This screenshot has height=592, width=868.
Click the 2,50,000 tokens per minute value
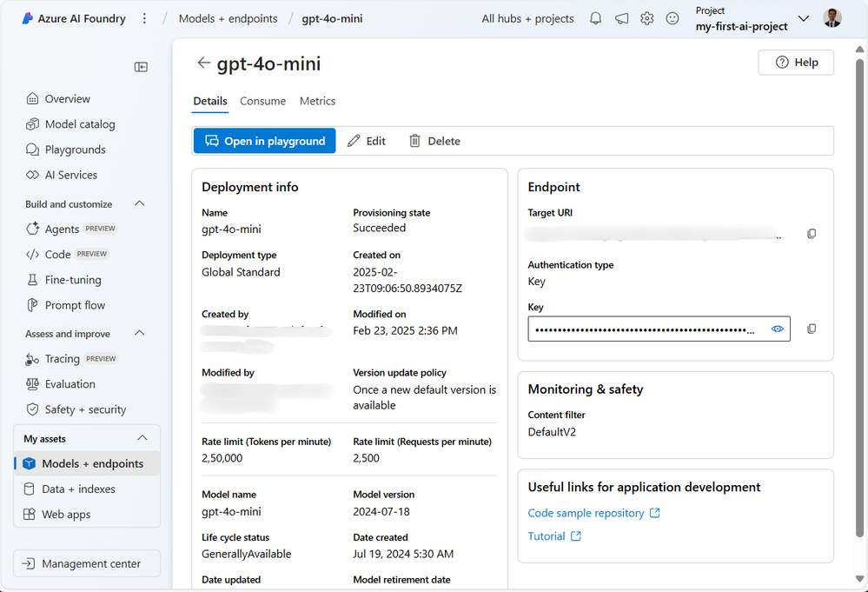[x=222, y=458]
